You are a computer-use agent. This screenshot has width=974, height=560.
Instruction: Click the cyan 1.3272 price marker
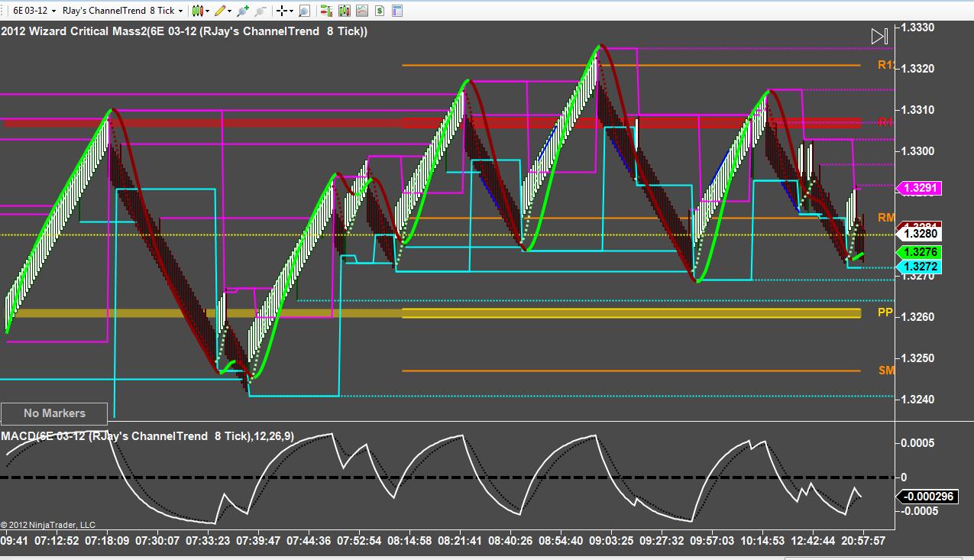tap(920, 267)
